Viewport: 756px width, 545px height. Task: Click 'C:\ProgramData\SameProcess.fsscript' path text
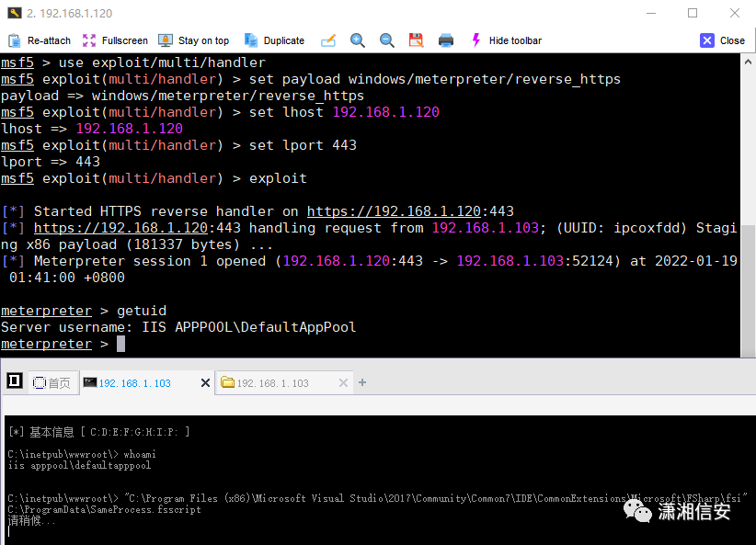click(105, 510)
